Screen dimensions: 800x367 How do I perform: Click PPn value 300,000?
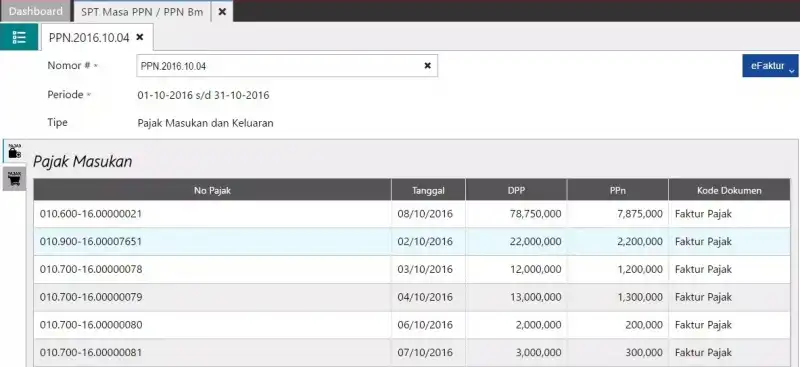click(x=645, y=352)
